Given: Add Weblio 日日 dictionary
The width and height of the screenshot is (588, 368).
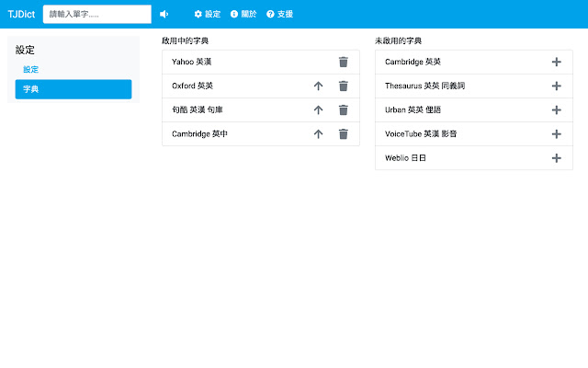Looking at the screenshot, I should point(556,157).
